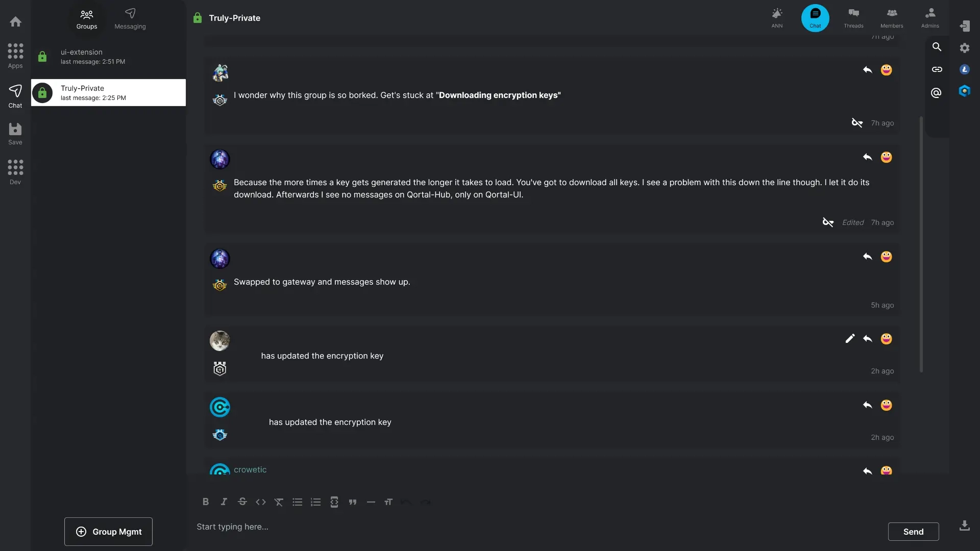This screenshot has width=980, height=551.
Task: Toggle bold formatting in message editor
Action: pos(206,501)
